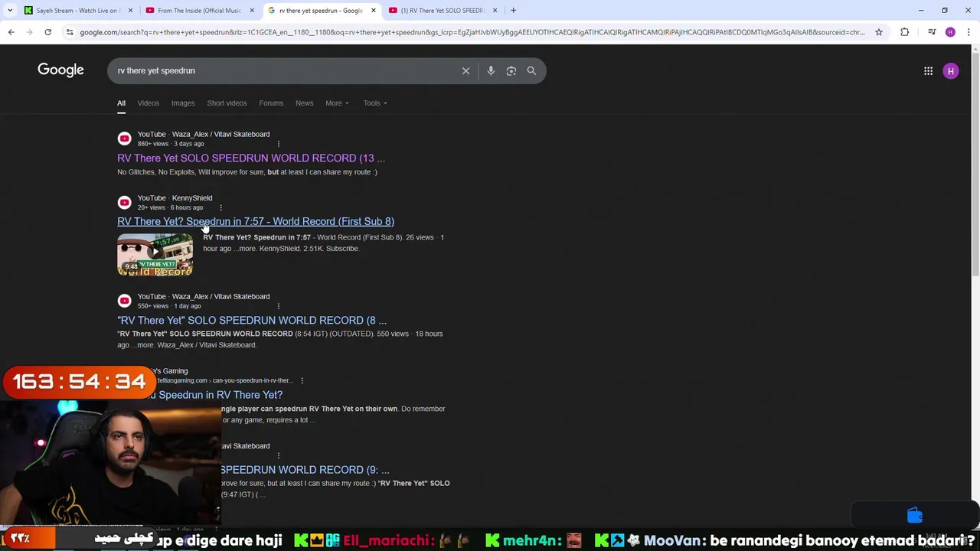
Task: Select the Videos results filter
Action: coord(148,103)
